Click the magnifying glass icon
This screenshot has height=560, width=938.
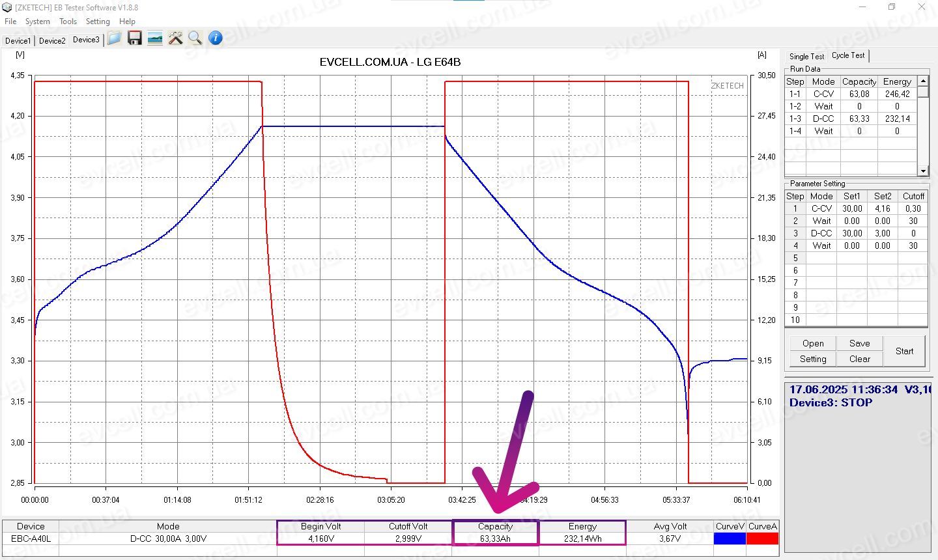pyautogui.click(x=195, y=38)
